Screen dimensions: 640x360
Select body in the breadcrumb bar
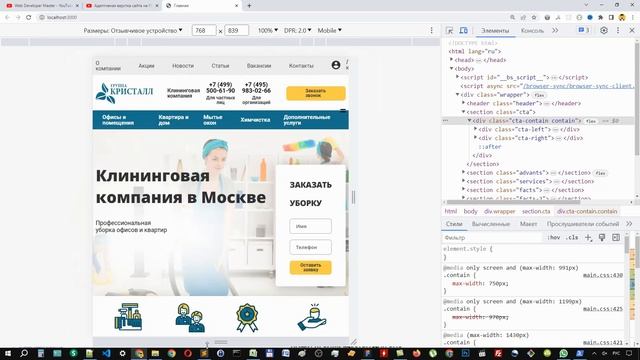pos(470,211)
